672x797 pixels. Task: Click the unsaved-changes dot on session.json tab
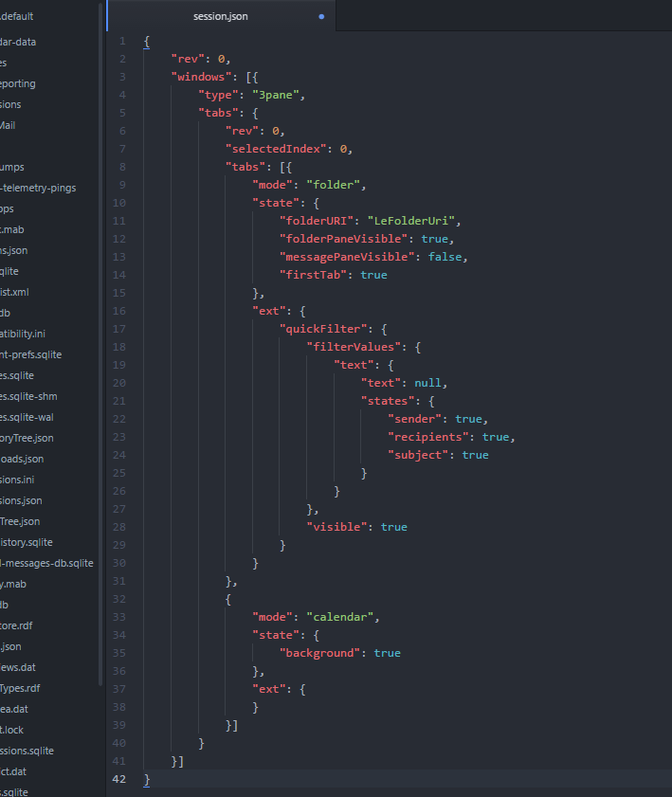(321, 17)
